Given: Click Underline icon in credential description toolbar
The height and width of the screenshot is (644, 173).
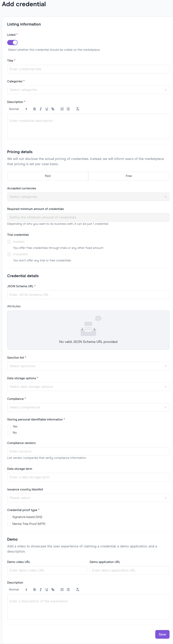Looking at the screenshot, I should click(47, 109).
